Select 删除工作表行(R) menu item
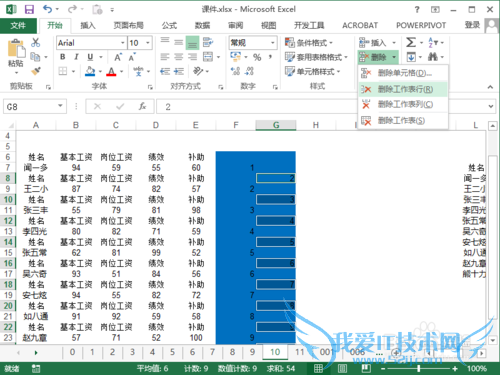 coord(403,89)
